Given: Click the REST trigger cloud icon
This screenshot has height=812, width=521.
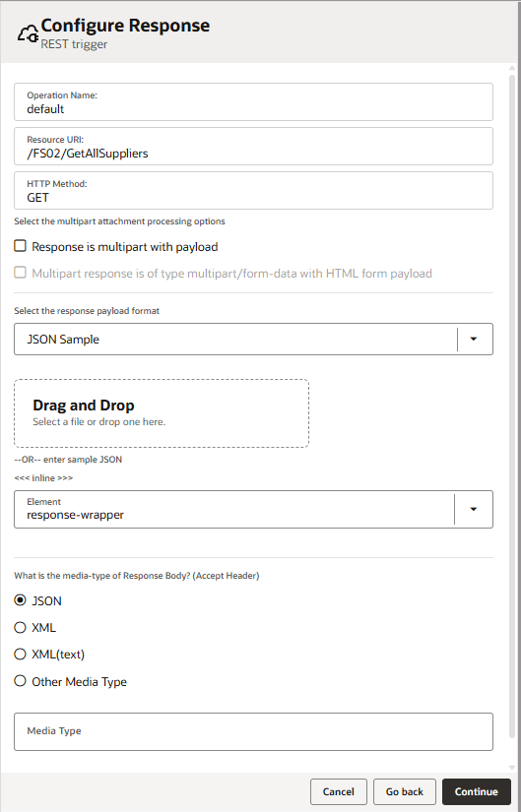Looking at the screenshot, I should point(28,34).
